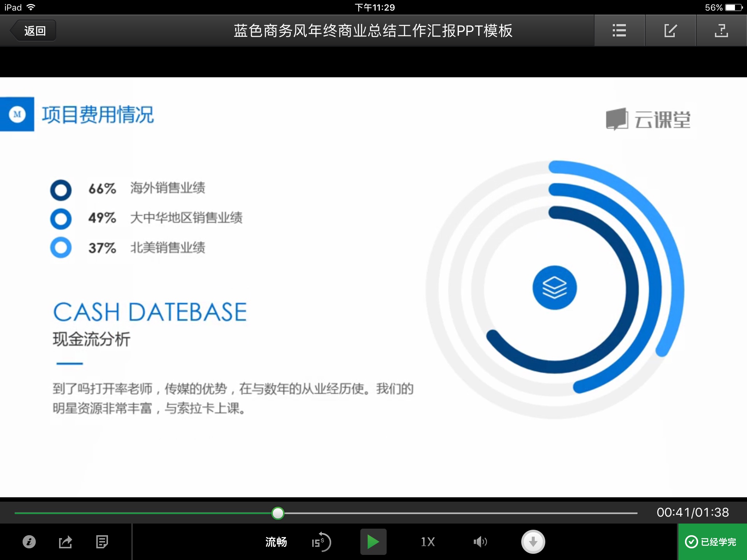Screen dimensions: 747x560
Task: Tap the battery 56% indicator
Action: (x=724, y=7)
